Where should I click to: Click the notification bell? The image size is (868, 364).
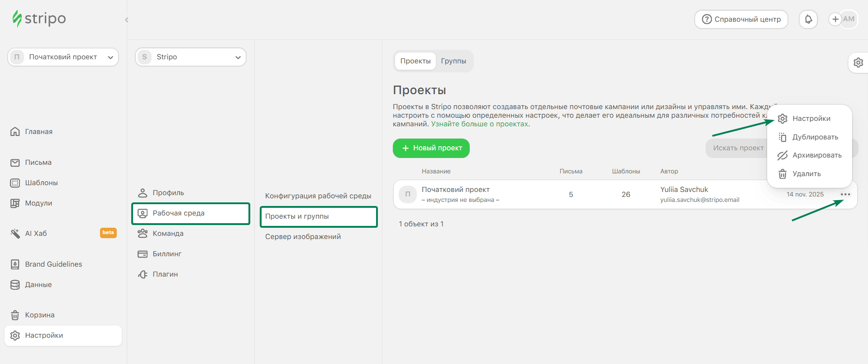pyautogui.click(x=808, y=19)
